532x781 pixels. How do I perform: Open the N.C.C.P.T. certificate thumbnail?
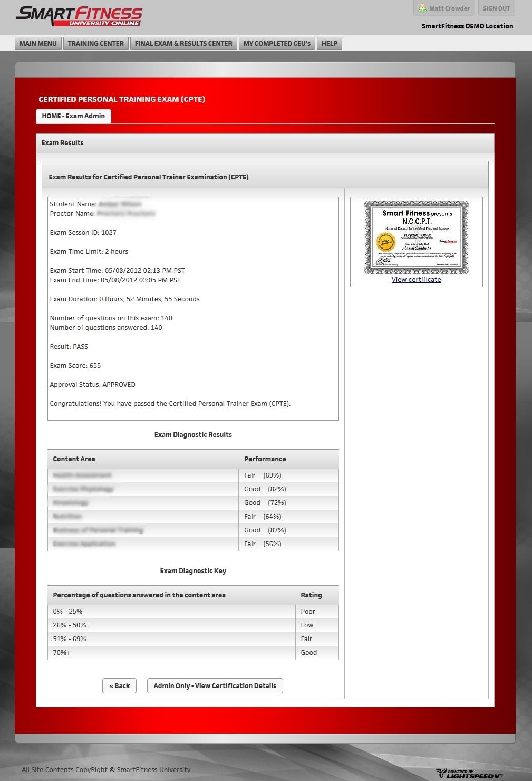tap(416, 237)
